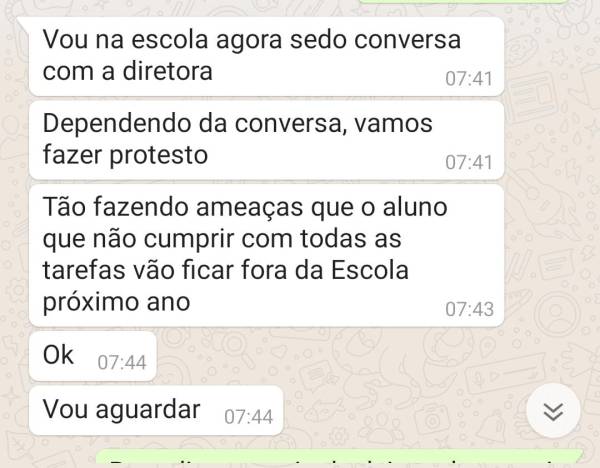This screenshot has height=468, width=600.
Task: Tap the 07:44 timestamp beside Vou aguardar
Action: point(248,417)
